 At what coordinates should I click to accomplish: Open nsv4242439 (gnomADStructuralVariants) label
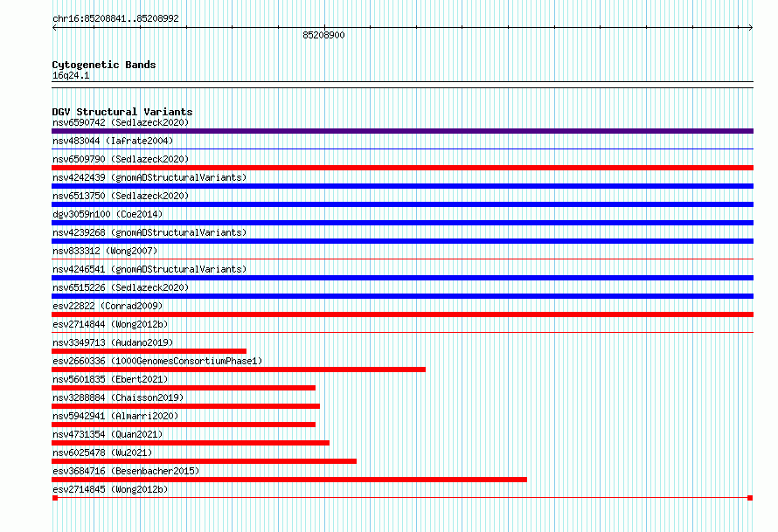149,177
